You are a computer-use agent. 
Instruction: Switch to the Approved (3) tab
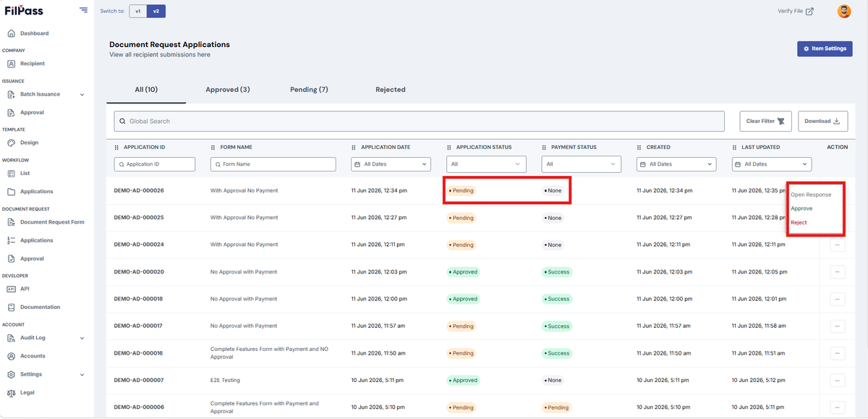[228, 90]
